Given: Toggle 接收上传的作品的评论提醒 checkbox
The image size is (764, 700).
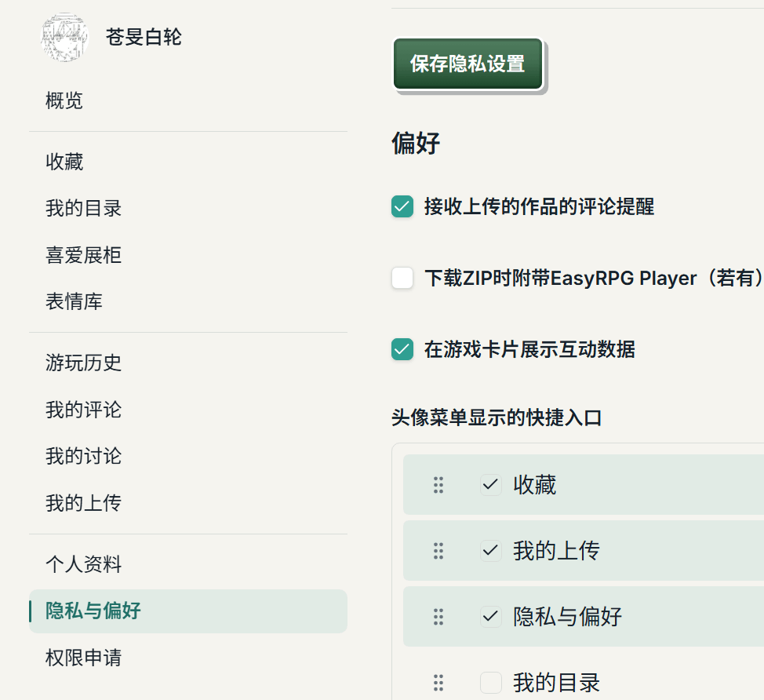Looking at the screenshot, I should click(402, 206).
